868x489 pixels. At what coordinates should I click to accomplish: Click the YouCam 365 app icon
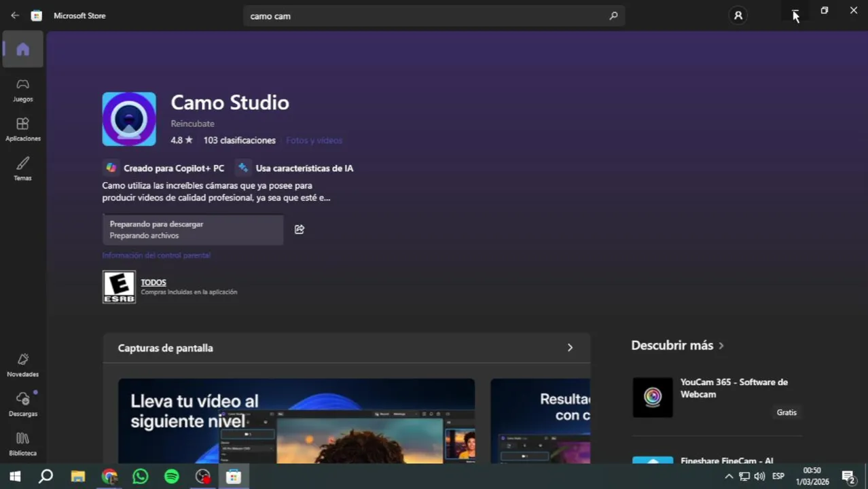[653, 397]
